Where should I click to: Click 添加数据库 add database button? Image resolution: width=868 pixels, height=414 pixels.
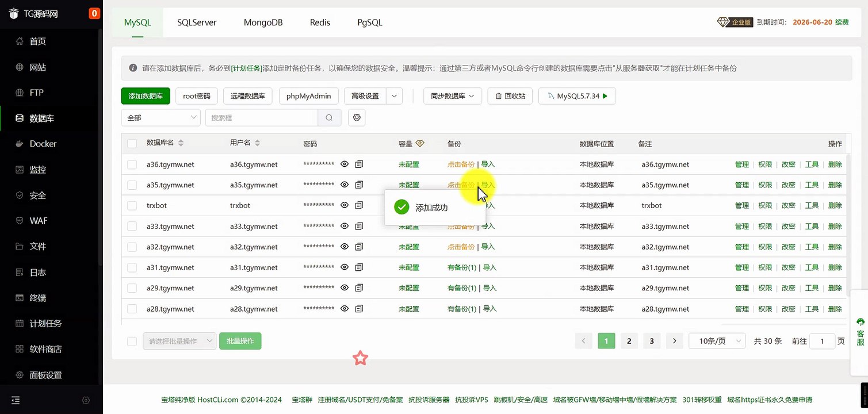coord(146,96)
